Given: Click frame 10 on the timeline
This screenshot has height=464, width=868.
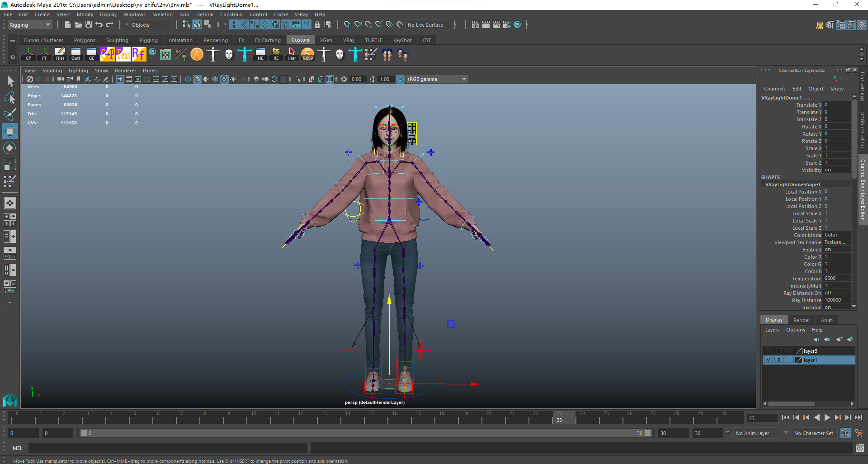Looking at the screenshot, I should click(x=253, y=417).
